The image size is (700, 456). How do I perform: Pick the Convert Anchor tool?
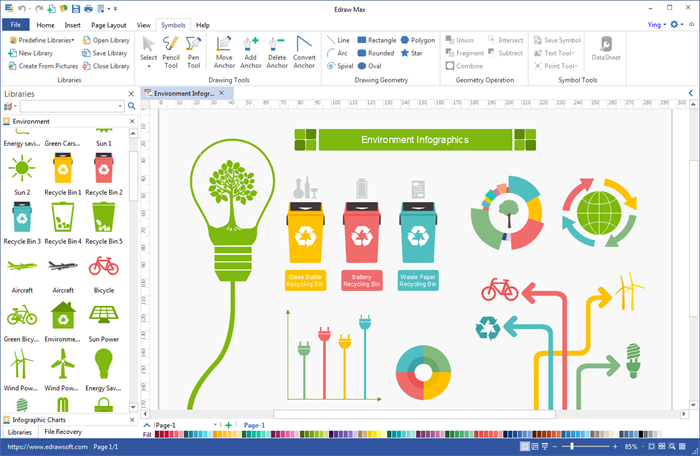(x=304, y=50)
